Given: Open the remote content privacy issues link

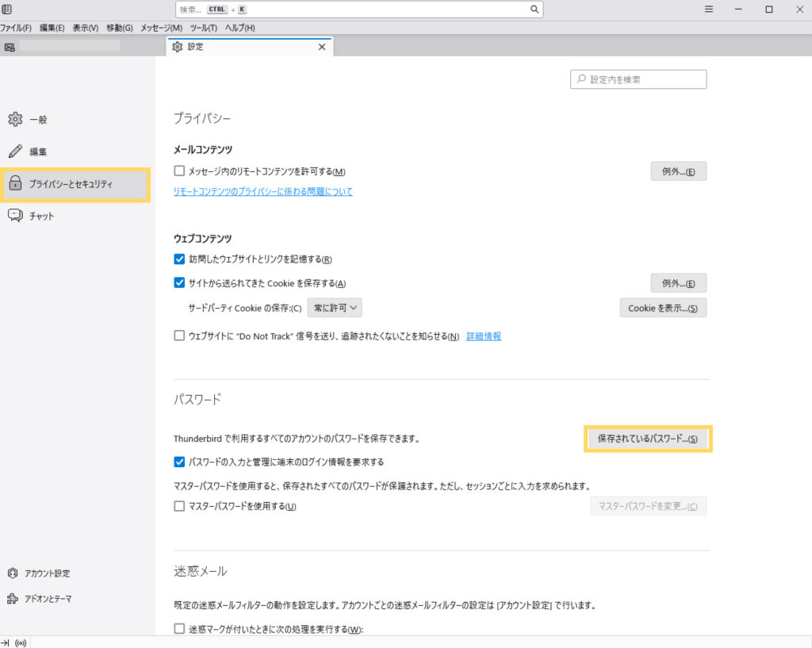Looking at the screenshot, I should tap(262, 192).
